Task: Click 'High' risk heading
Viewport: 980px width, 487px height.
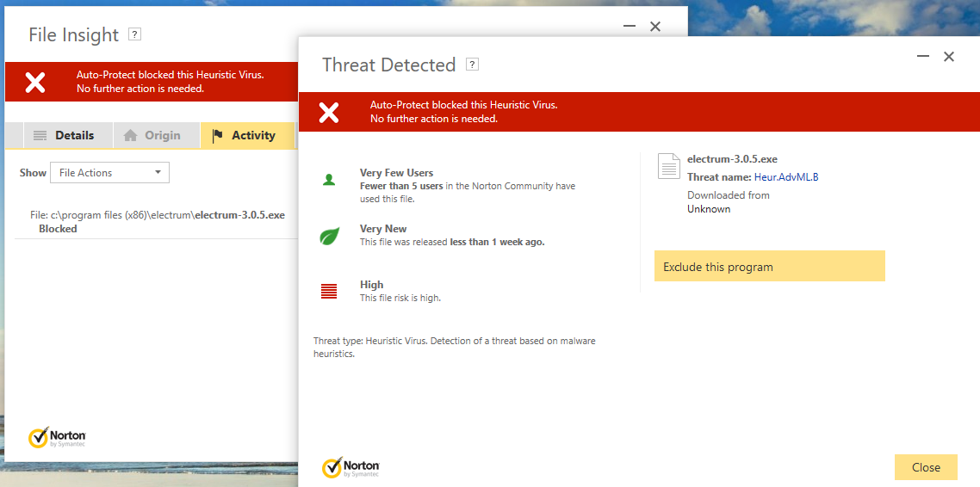Action: [x=371, y=285]
